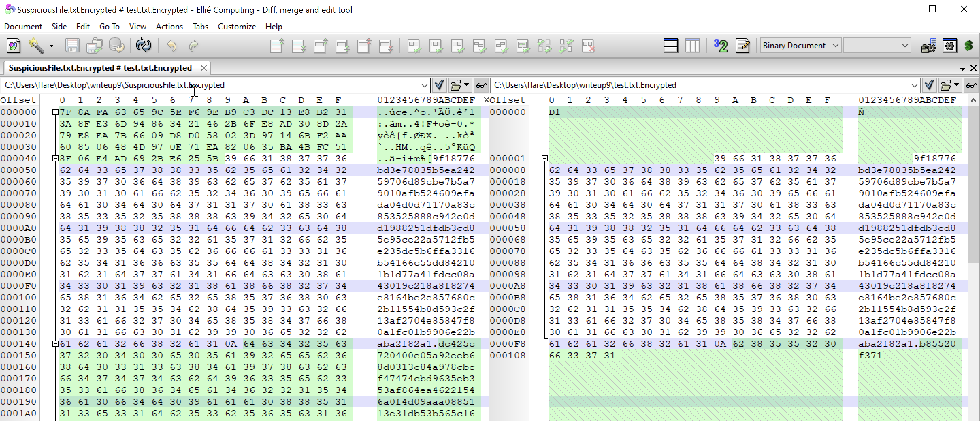Open the tab list dropdown arrow
Viewport: 980px width, 421px height.
(x=963, y=68)
